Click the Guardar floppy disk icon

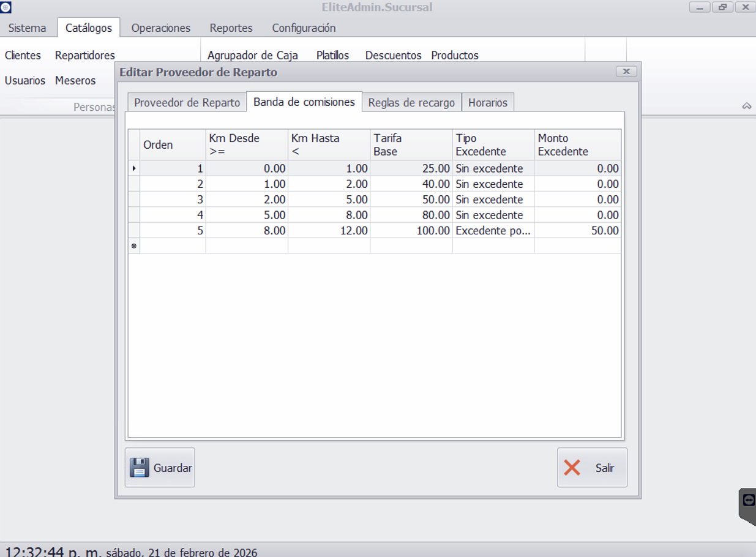pos(140,468)
